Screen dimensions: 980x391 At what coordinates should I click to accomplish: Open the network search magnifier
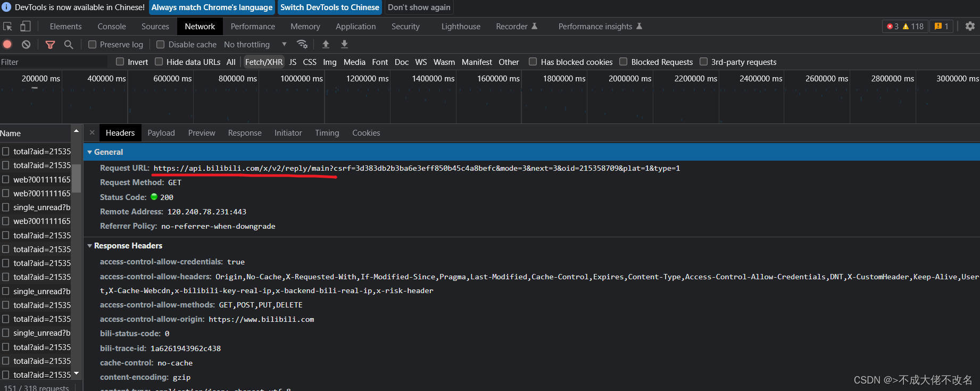69,45
